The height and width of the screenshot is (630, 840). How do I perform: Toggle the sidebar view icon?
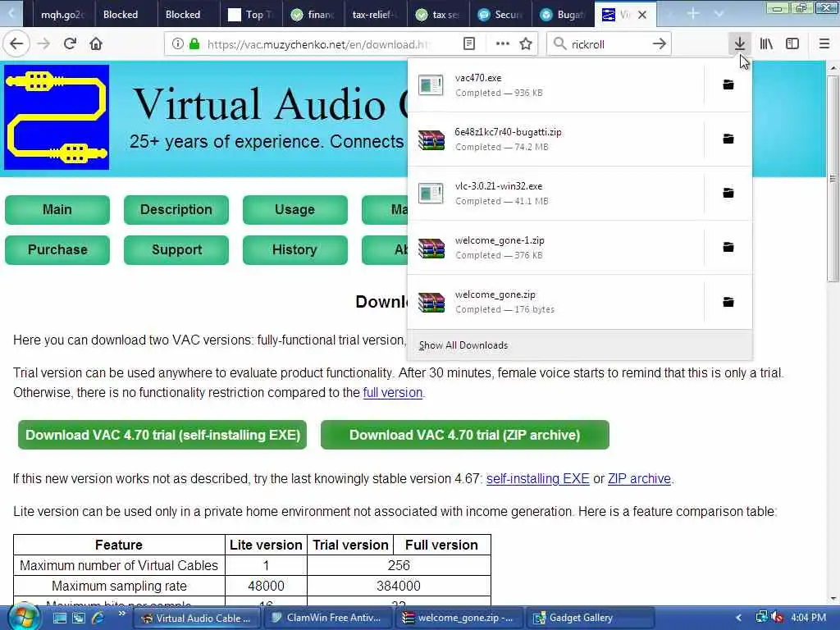point(792,44)
